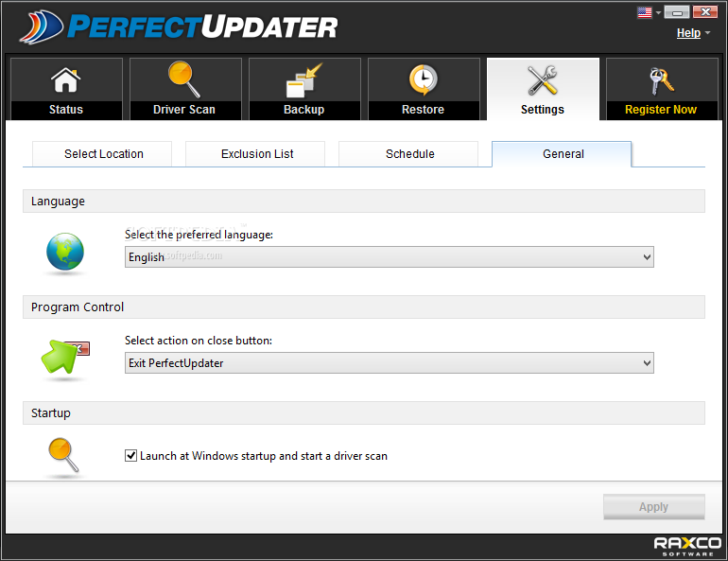Image resolution: width=728 pixels, height=561 pixels.
Task: Click the Raxco Software logo
Action: click(x=687, y=547)
